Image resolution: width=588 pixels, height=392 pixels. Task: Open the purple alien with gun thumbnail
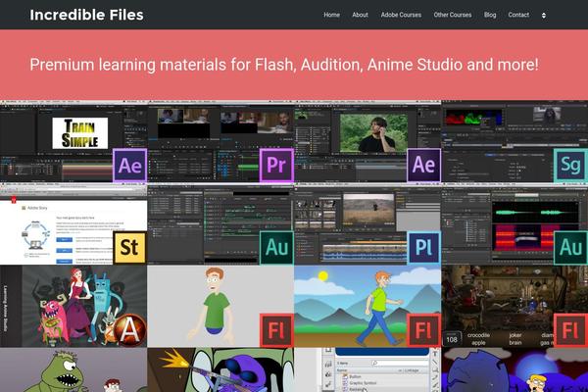point(220,369)
